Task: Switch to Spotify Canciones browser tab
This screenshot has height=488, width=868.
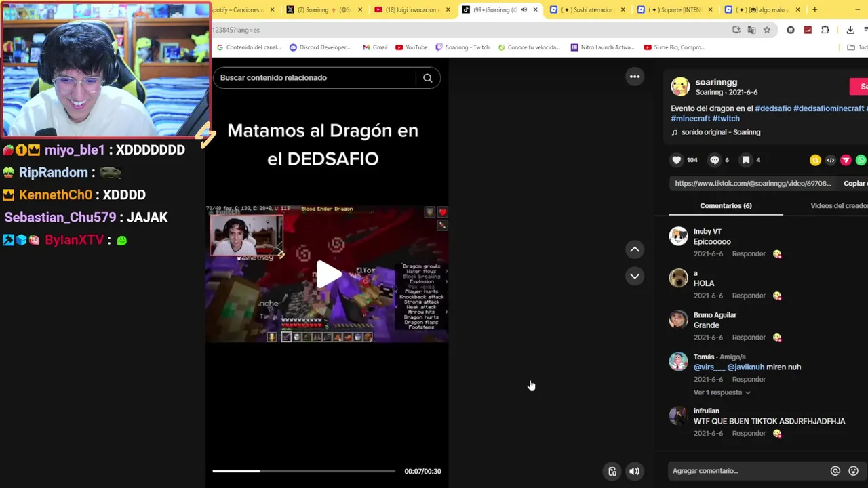Action: [243, 9]
